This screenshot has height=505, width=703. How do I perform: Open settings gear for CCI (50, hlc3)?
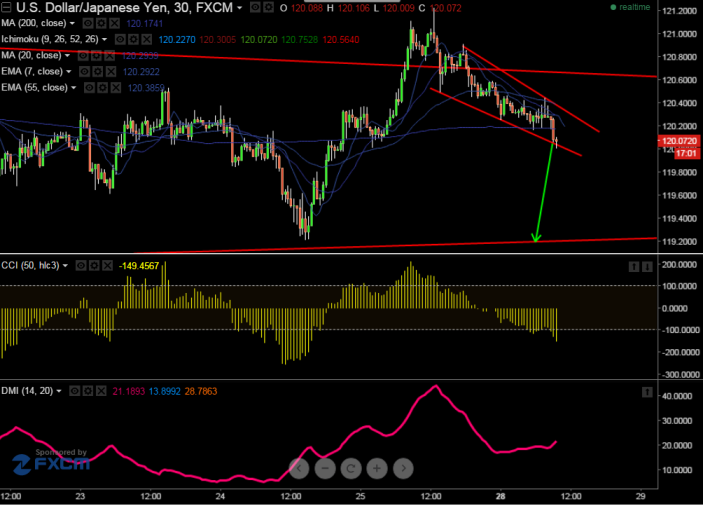[x=94, y=266]
